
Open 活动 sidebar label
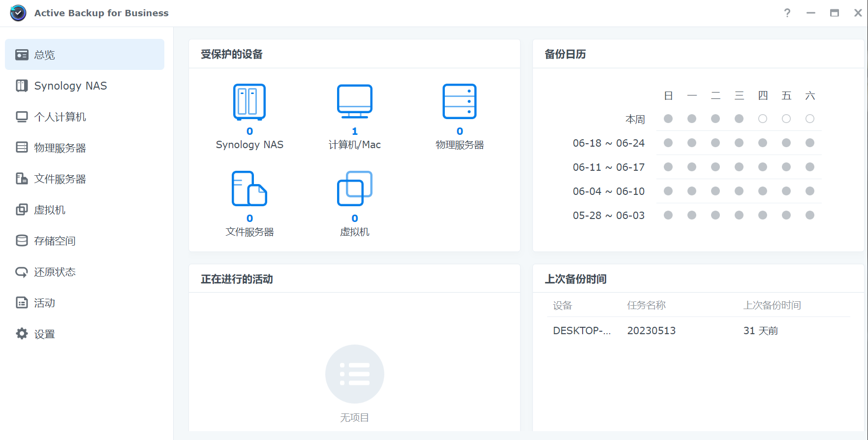44,303
